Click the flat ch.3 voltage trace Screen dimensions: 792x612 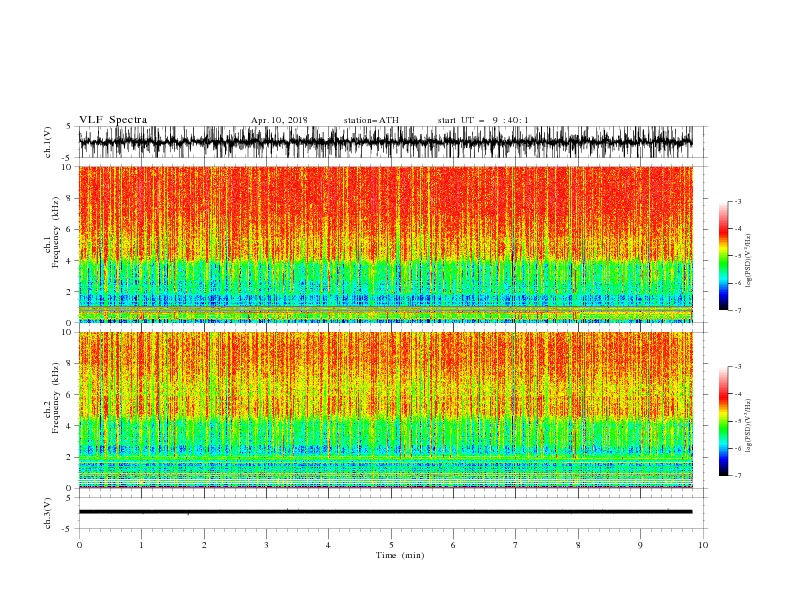click(385, 512)
